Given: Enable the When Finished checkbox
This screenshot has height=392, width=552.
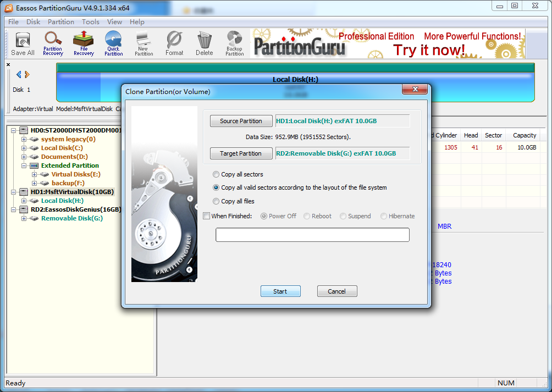Looking at the screenshot, I should (207, 216).
